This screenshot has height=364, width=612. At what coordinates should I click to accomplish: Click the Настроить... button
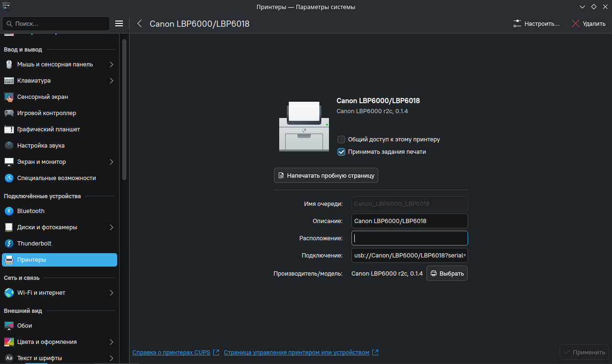point(536,23)
